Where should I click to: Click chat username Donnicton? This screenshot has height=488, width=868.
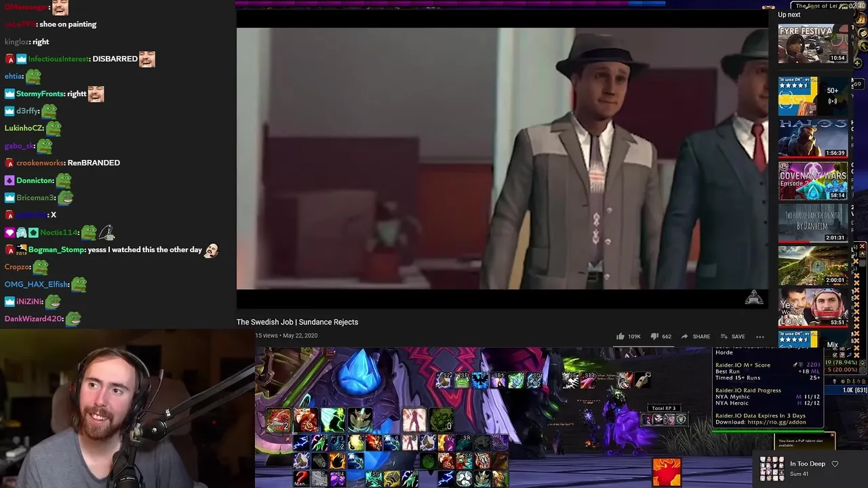click(x=35, y=180)
